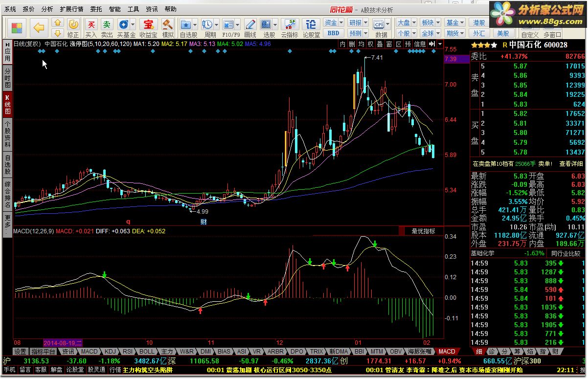Click 查看详细 link

(x=571, y=164)
